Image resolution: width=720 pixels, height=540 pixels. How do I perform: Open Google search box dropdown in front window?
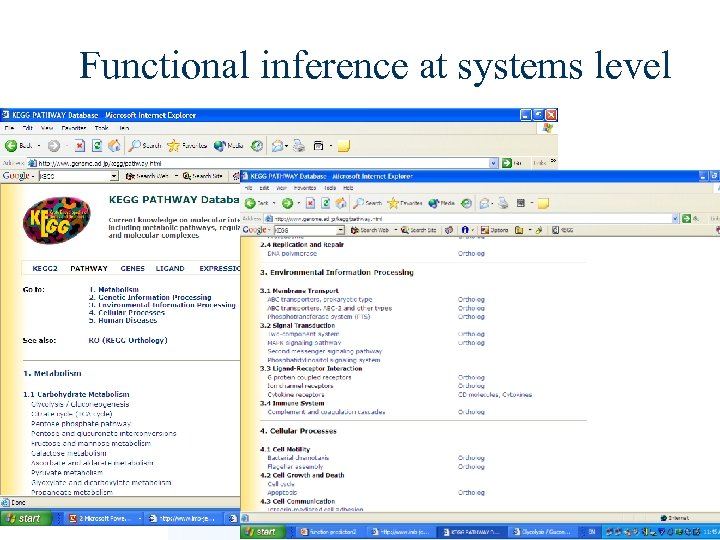[x=340, y=230]
